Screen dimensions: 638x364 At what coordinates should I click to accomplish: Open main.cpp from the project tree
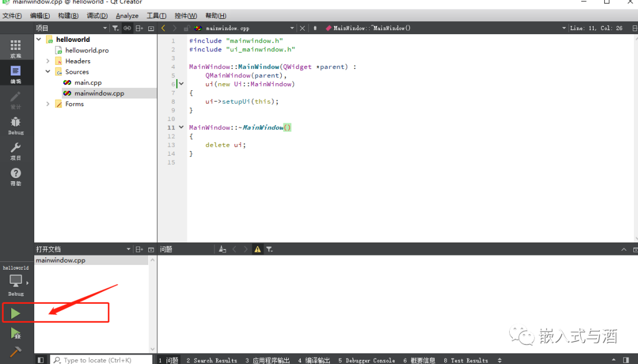(x=87, y=83)
